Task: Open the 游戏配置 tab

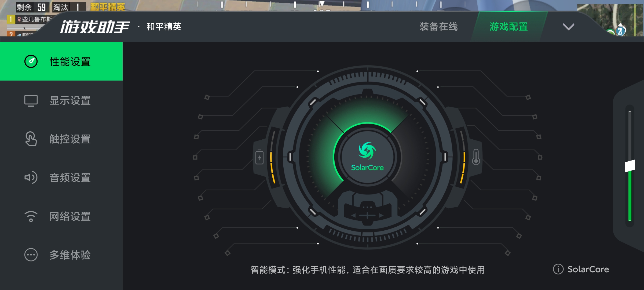Action: (x=509, y=27)
